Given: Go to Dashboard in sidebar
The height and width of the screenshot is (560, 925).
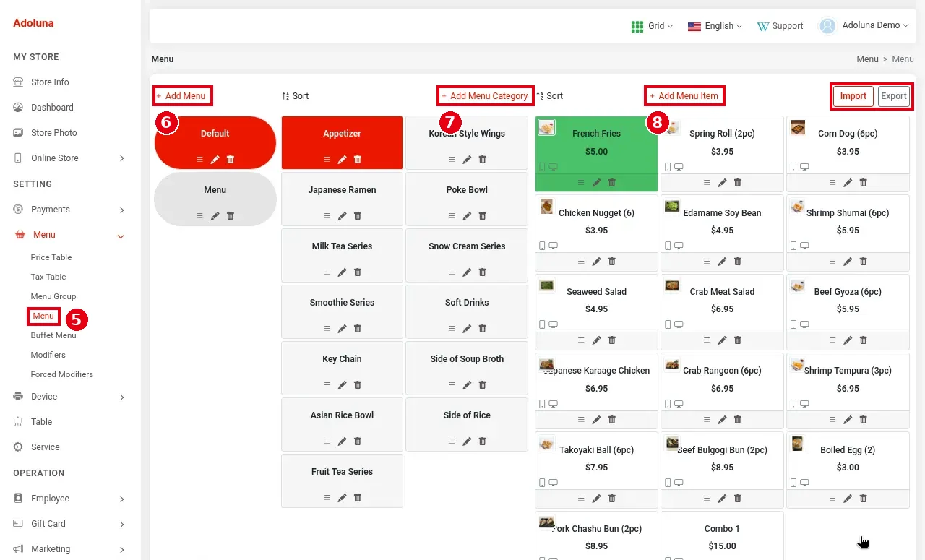Looking at the screenshot, I should (52, 108).
